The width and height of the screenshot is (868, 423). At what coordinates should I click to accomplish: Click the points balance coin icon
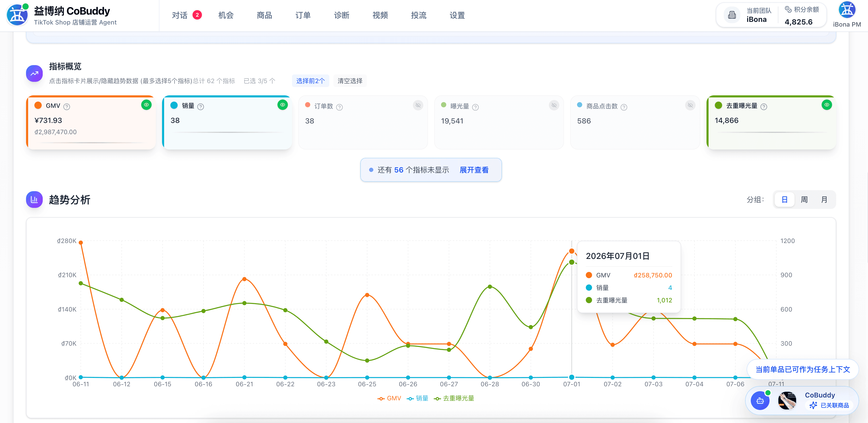coord(788,9)
